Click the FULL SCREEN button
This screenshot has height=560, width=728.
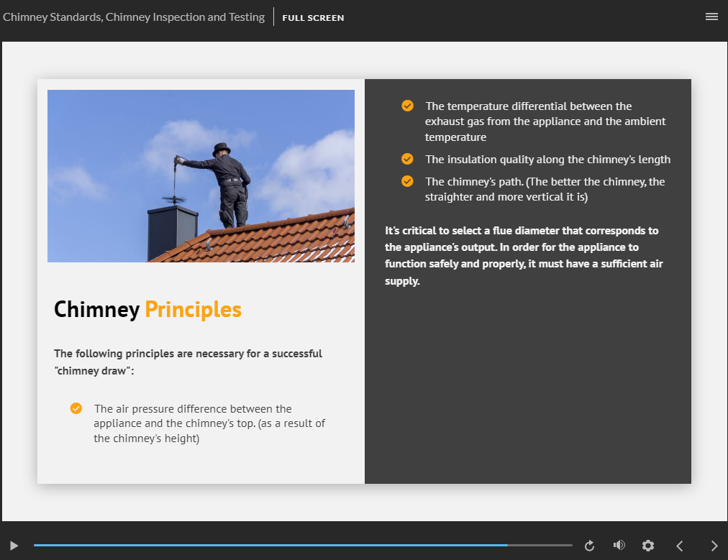(x=313, y=18)
